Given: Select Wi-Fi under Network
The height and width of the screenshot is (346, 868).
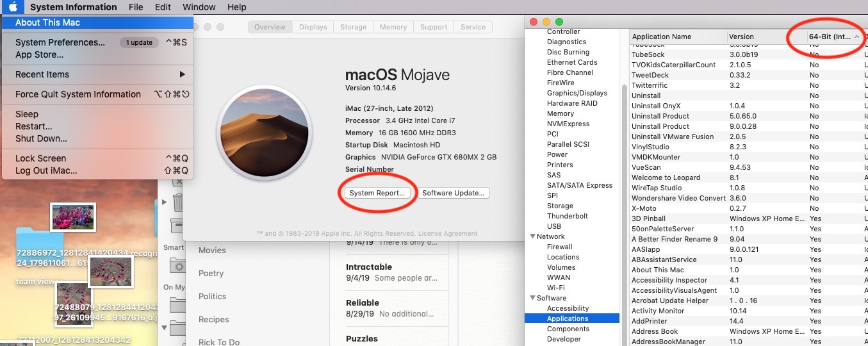Looking at the screenshot, I should (555, 288).
